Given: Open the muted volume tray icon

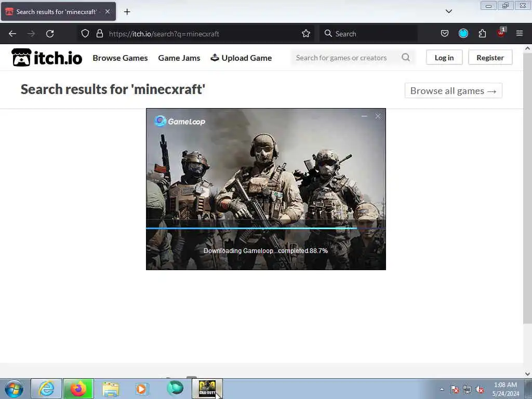Looking at the screenshot, I should coord(480,390).
